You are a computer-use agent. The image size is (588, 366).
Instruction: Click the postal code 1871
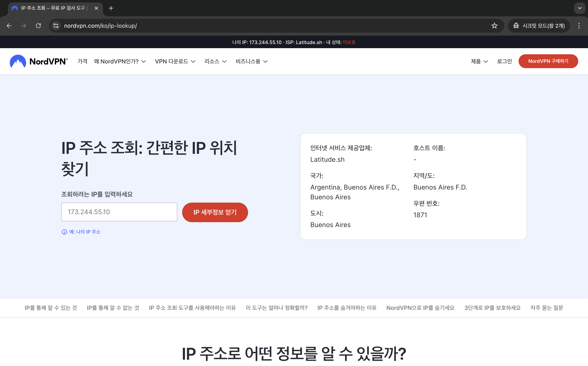[420, 215]
